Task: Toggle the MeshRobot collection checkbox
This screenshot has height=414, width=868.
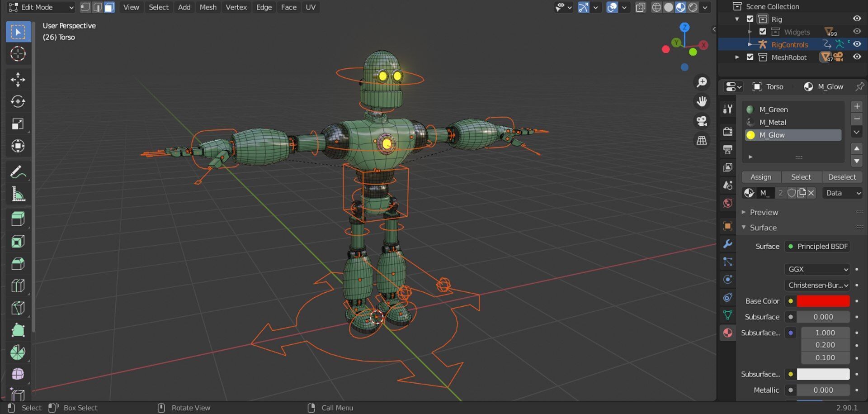Action: pos(750,57)
